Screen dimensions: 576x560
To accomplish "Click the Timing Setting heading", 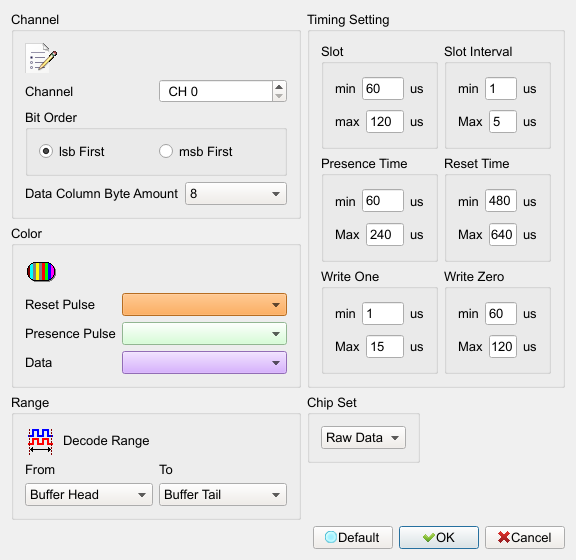I will [x=348, y=20].
